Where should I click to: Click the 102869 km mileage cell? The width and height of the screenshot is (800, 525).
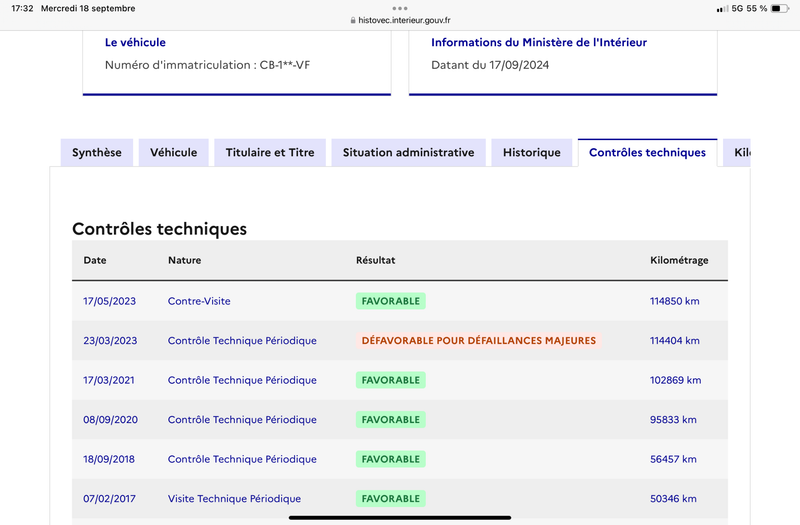(676, 380)
